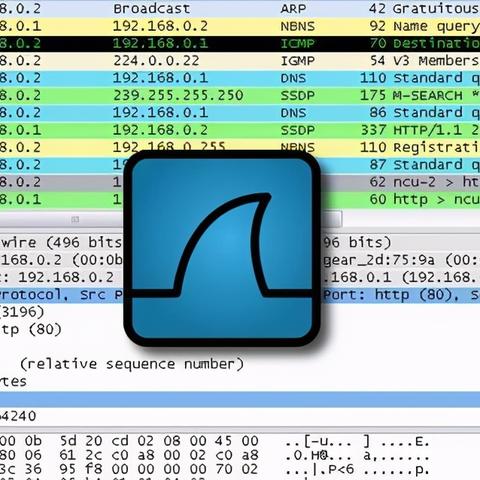This screenshot has width=480, height=480.
Task: Select the '(relative sequence number)' line
Action: 132,364
